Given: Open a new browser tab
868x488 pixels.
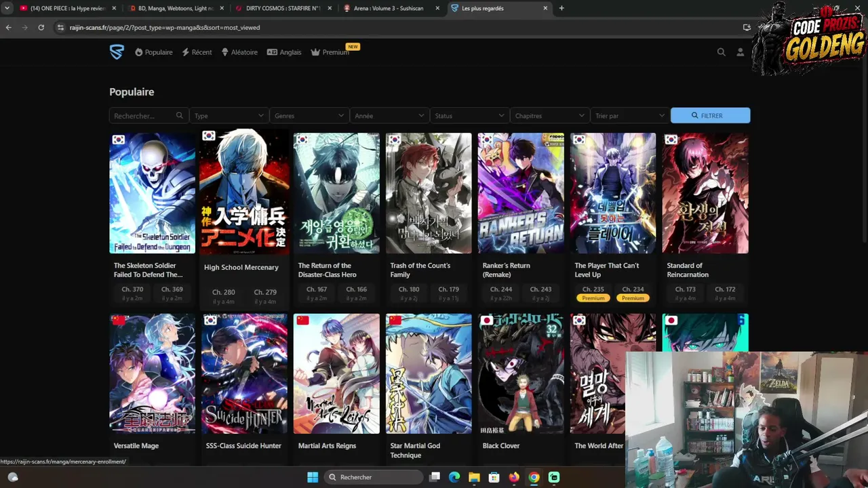Looking at the screenshot, I should (561, 8).
